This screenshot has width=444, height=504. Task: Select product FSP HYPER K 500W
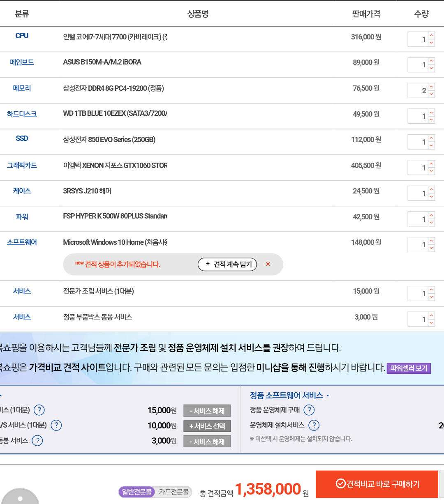point(115,216)
